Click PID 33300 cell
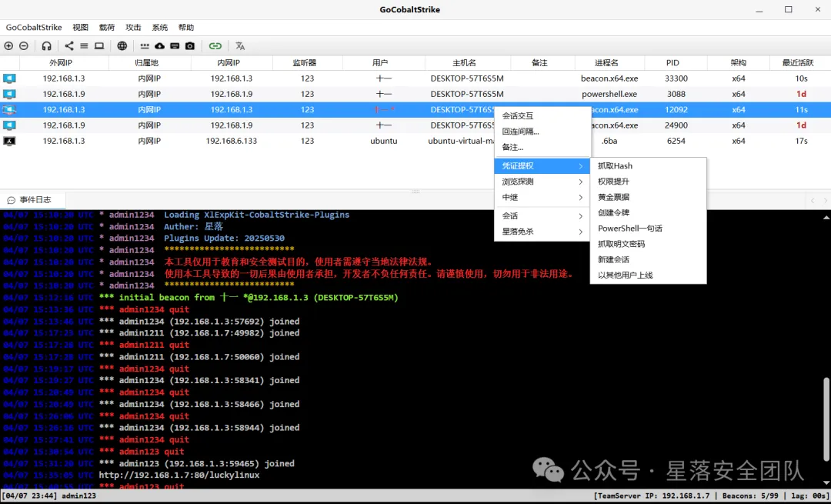The image size is (831, 504). (x=676, y=78)
